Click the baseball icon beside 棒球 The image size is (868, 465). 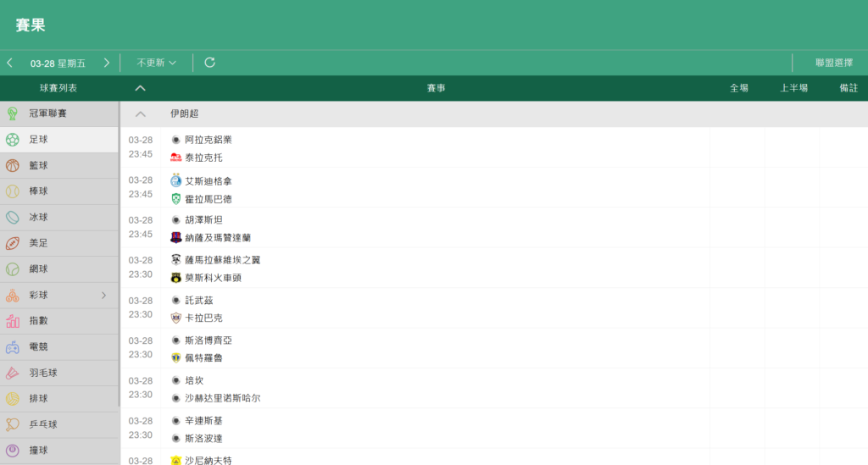(13, 191)
